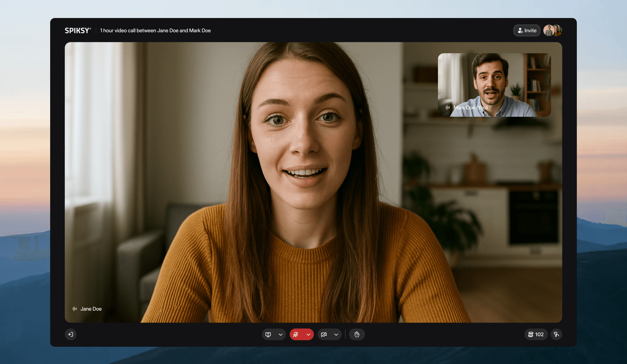Click the SPIKSY logo
Screen dimensions: 627x364
point(78,30)
